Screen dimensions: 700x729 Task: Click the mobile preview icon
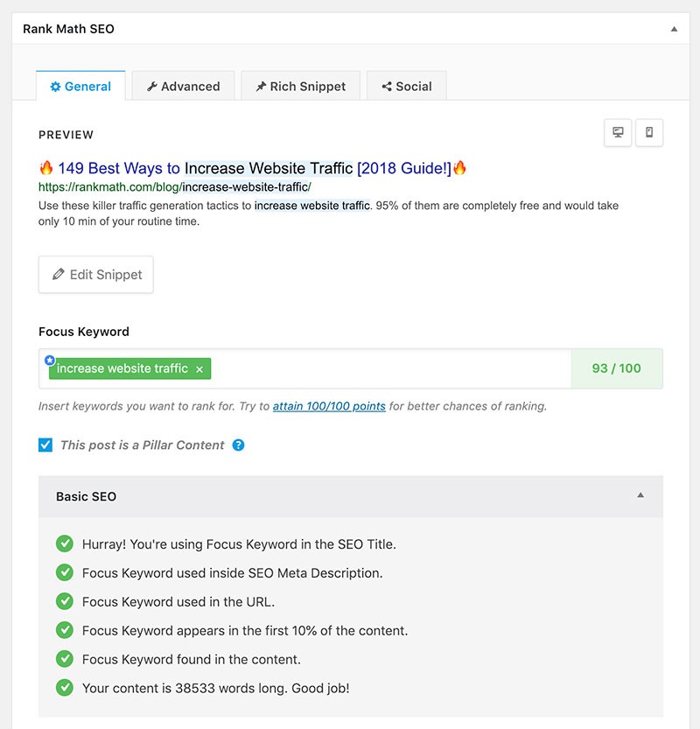[649, 133]
